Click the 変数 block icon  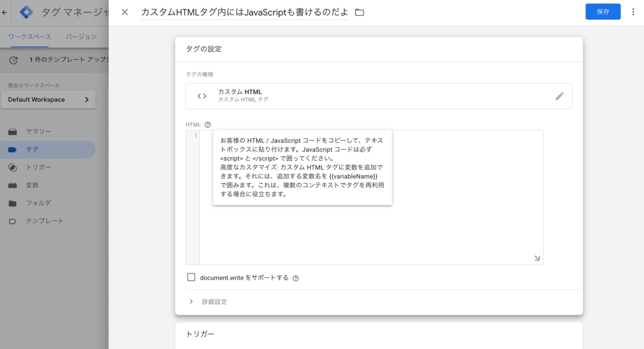click(x=13, y=185)
